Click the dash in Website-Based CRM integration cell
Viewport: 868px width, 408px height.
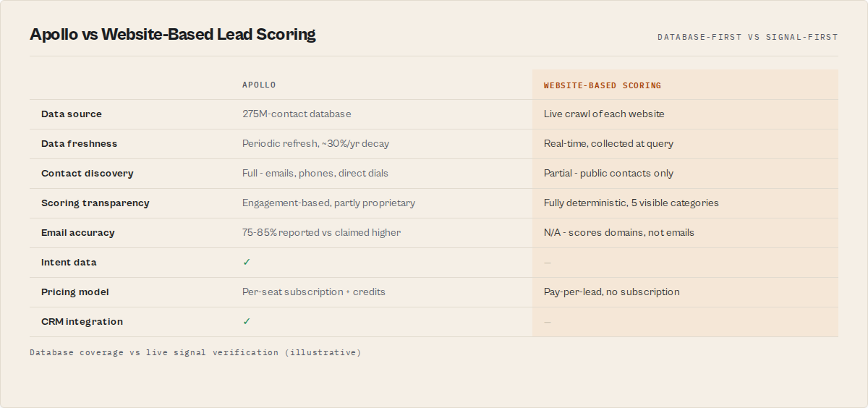[x=548, y=322]
